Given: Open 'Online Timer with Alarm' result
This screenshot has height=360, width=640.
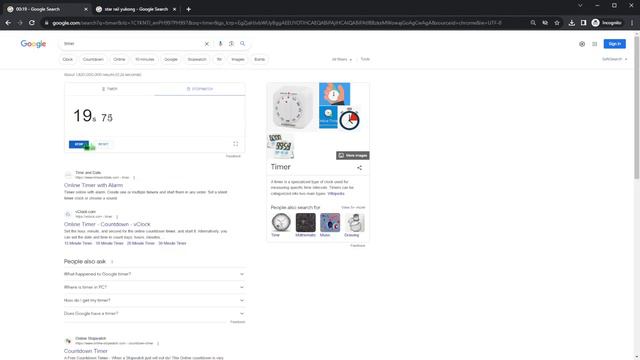Looking at the screenshot, I should (93, 185).
